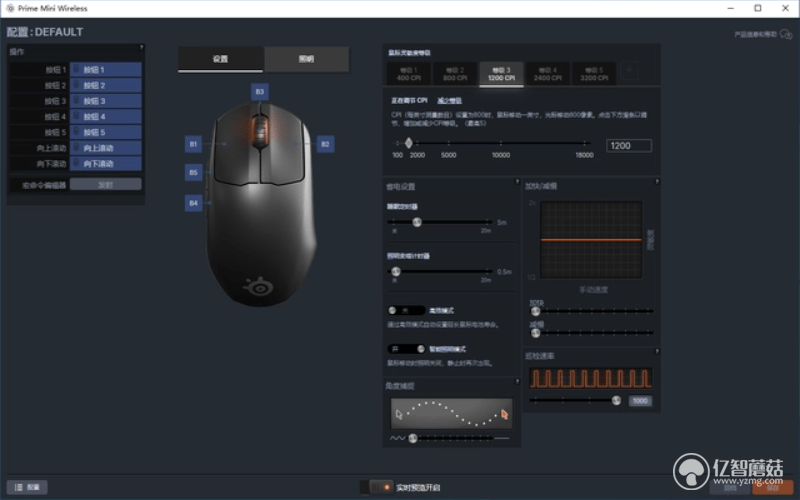800x500 pixels.
Task: Click the 10000 mark on CPI scale
Action: pos(501,155)
